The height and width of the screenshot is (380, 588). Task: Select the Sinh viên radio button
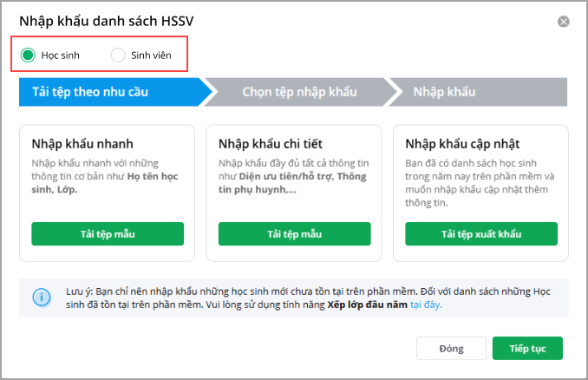[x=118, y=56]
